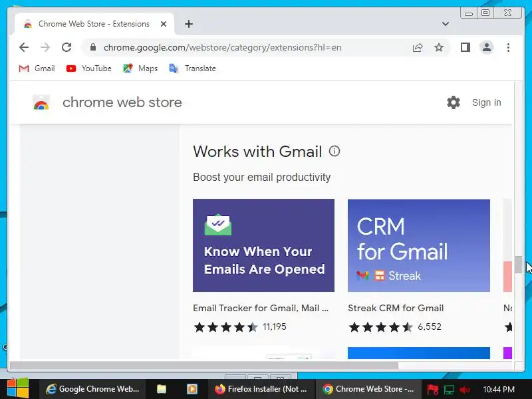Open the media player taskbar icon
The image size is (532, 399).
[x=192, y=389]
